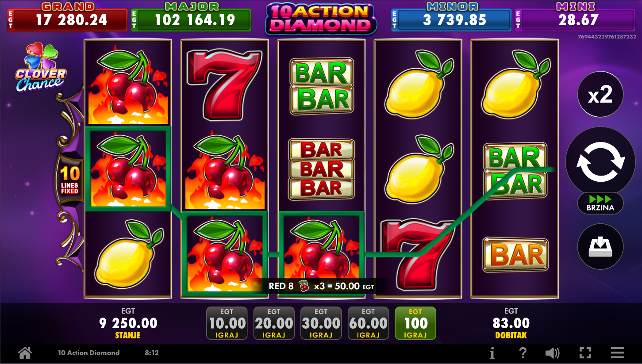Collect winnings with the tray download icon
This screenshot has height=364, width=642.
600,247
